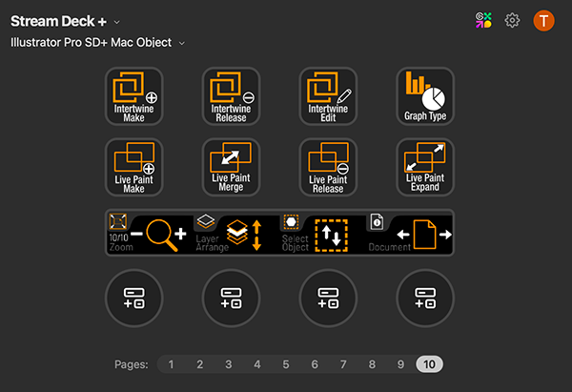Open page 6
The height and width of the screenshot is (392, 572).
coord(315,364)
